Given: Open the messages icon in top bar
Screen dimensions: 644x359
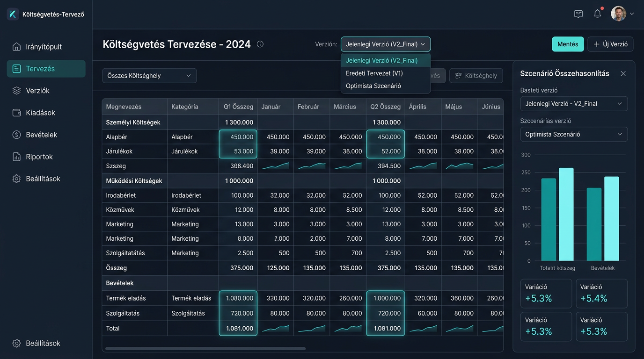Looking at the screenshot, I should point(578,14).
